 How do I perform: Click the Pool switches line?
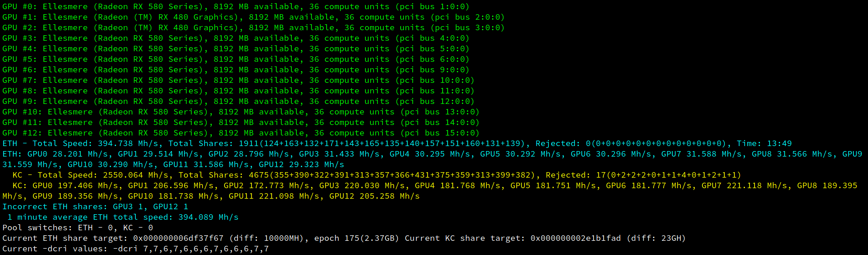click(x=78, y=228)
